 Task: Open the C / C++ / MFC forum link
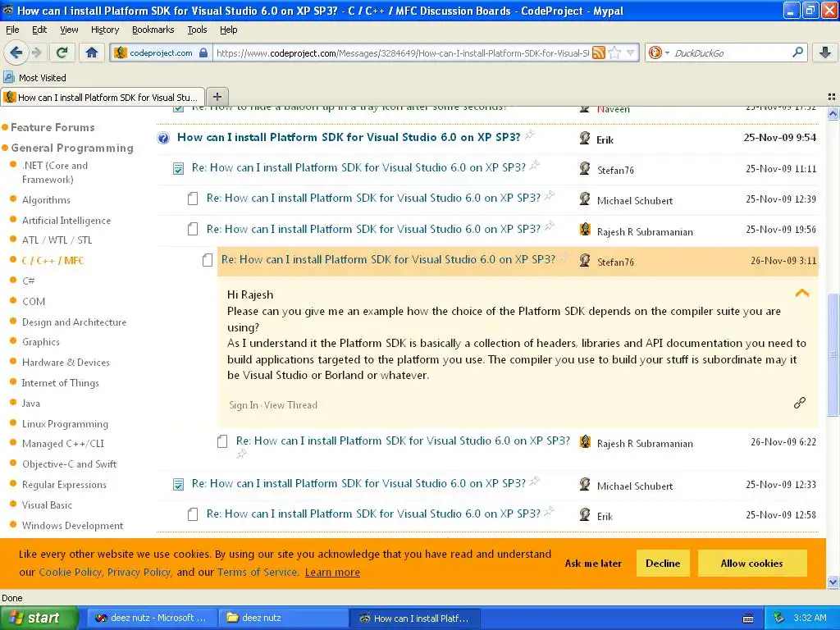coord(52,260)
